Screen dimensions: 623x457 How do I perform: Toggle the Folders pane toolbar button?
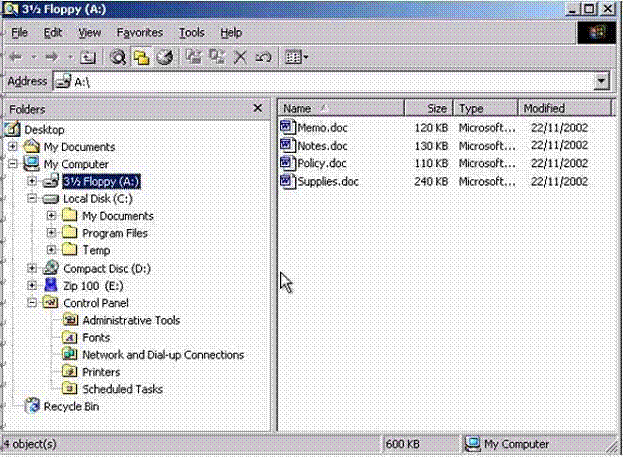point(142,58)
